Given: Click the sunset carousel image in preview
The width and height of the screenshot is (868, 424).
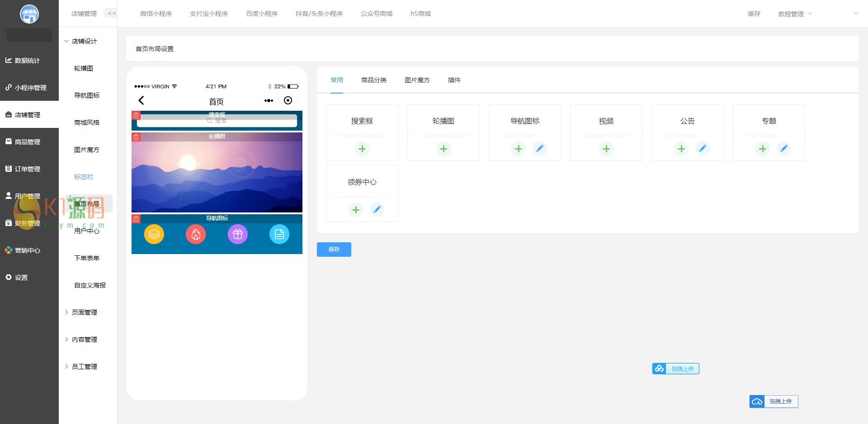Looking at the screenshot, I should 217,176.
